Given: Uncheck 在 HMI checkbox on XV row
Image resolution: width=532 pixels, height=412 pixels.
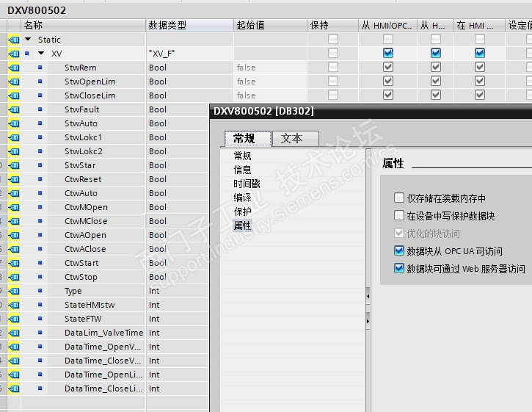Looking at the screenshot, I should coord(479,53).
